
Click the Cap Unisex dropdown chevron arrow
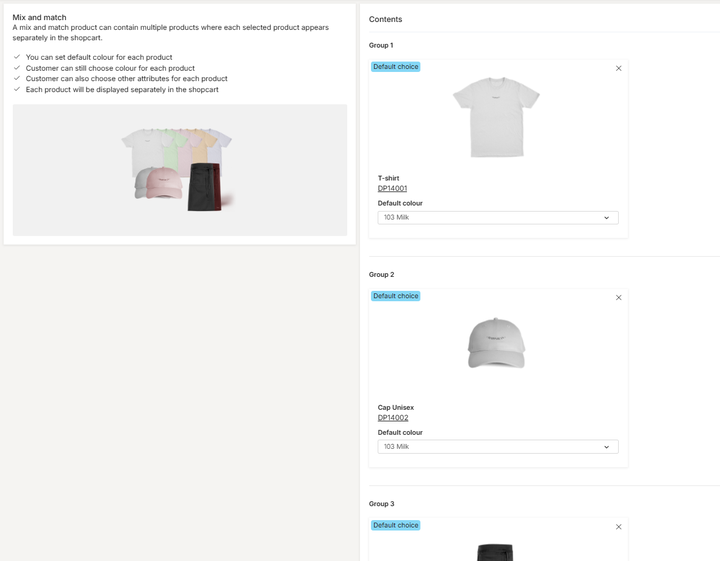(x=606, y=447)
